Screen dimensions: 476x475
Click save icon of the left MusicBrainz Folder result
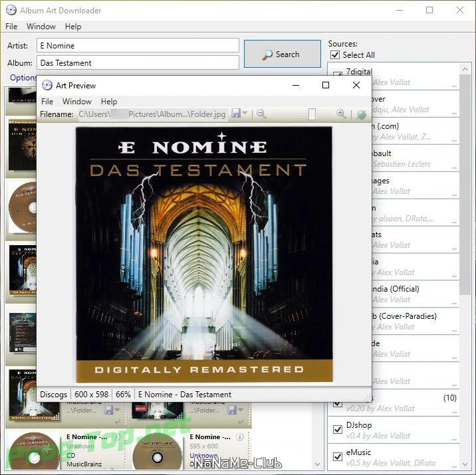[108, 410]
